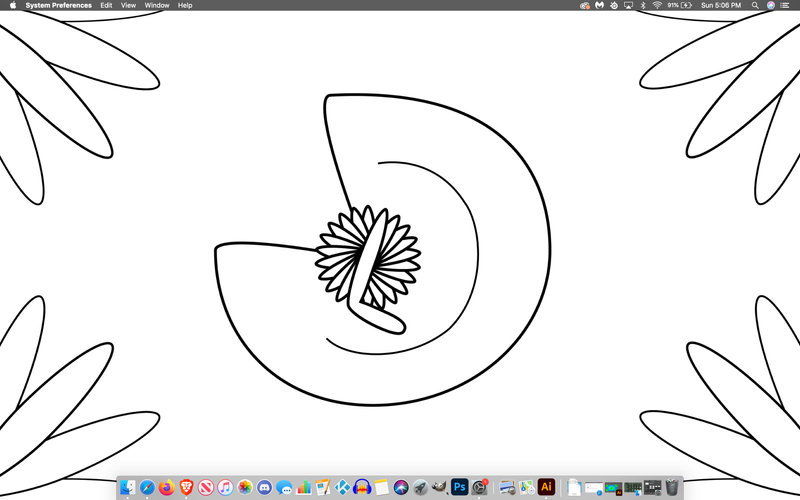The image size is (800, 500).
Task: Open the Apple menu
Action: click(x=13, y=5)
